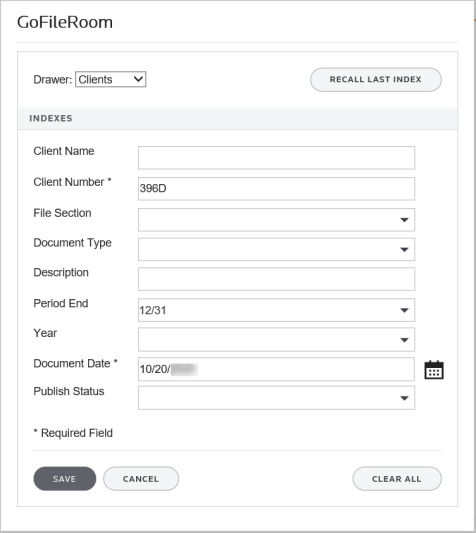Click the empty Year combo field
Image resolution: width=476 pixels, height=533 pixels.
[276, 340]
